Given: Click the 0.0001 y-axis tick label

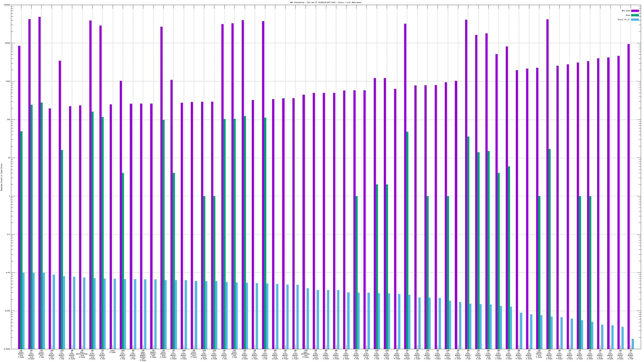Looking at the screenshot, I should click(7, 349).
